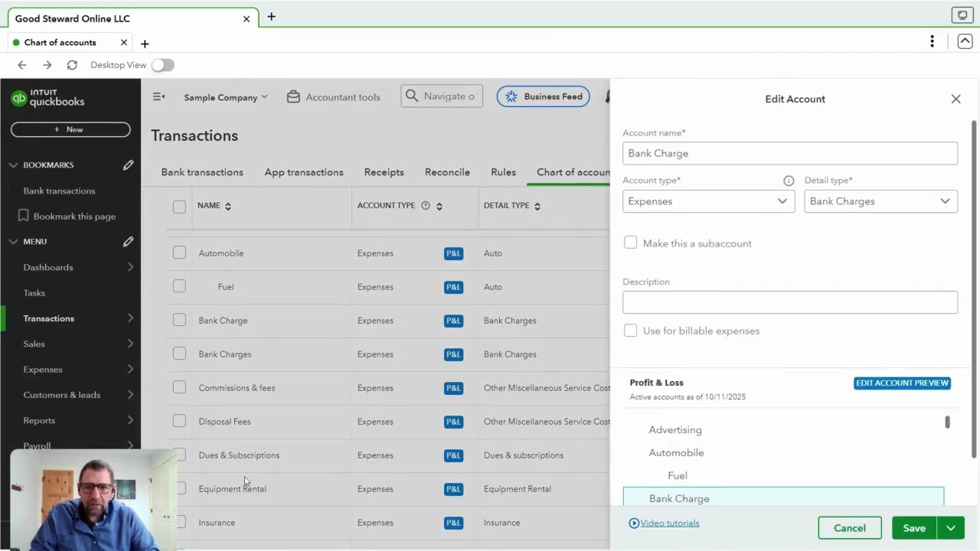Select the Chart of accounts tab
This screenshot has height=551, width=980.
tap(573, 172)
